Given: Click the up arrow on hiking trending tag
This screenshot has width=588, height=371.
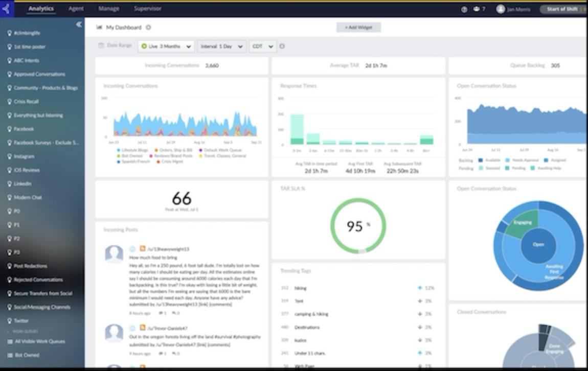Looking at the screenshot, I should [420, 288].
